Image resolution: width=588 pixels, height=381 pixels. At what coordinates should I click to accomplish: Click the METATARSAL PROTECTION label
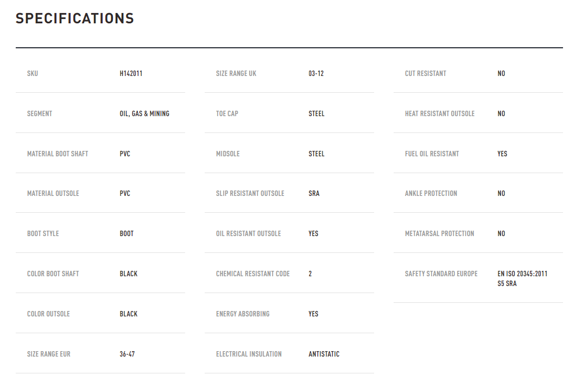(x=439, y=233)
